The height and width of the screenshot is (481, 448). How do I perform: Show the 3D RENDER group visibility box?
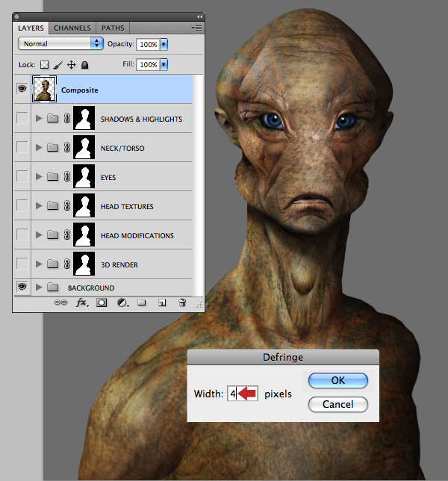click(x=22, y=264)
